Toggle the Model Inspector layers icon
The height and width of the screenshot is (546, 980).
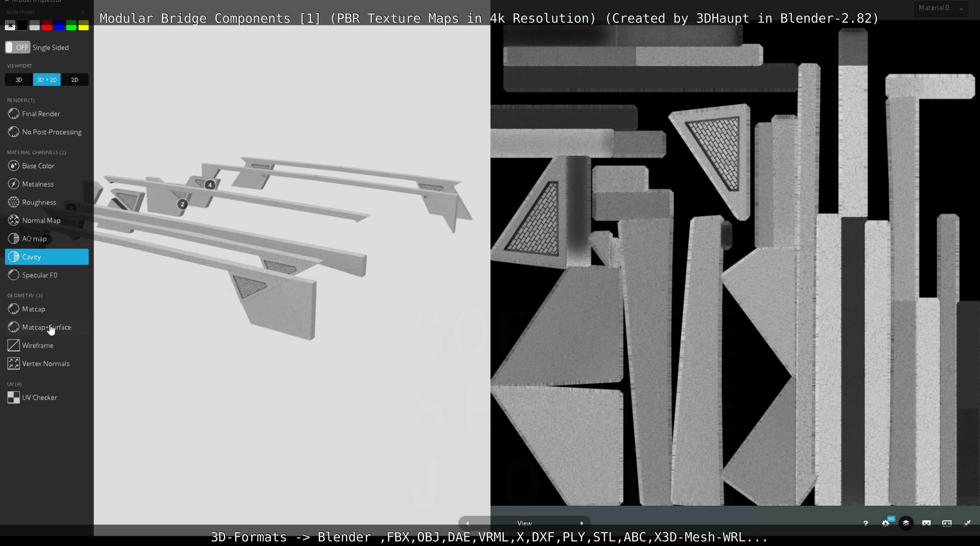pyautogui.click(x=906, y=524)
